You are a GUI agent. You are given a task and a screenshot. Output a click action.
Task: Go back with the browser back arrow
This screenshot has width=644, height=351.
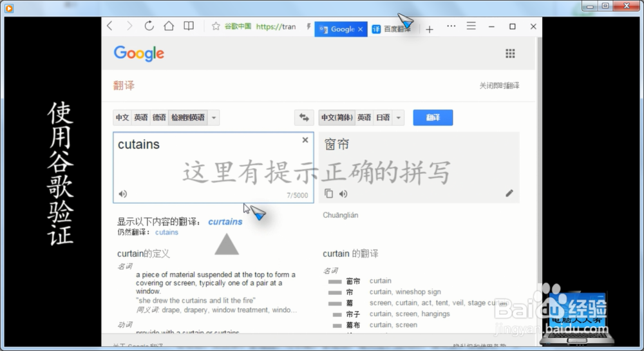point(109,26)
